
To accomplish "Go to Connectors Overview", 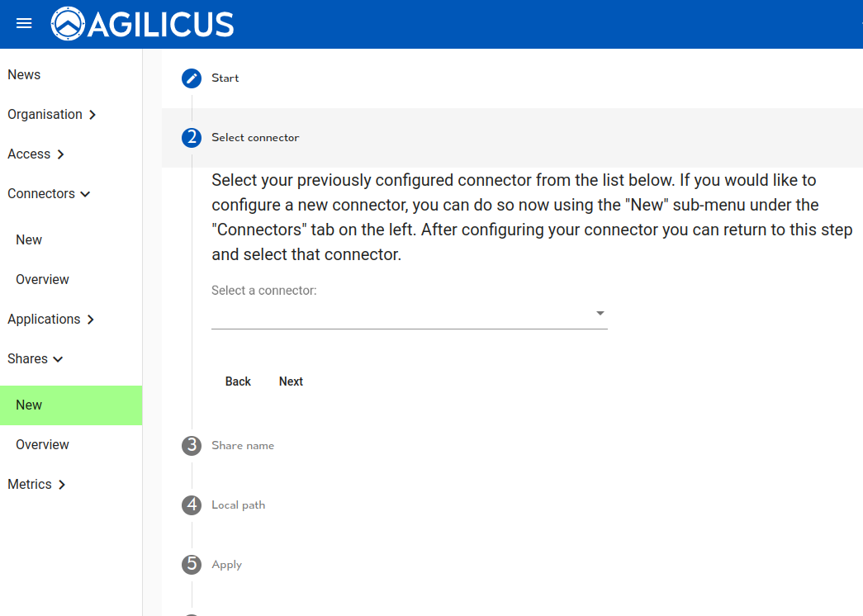I will click(x=42, y=280).
